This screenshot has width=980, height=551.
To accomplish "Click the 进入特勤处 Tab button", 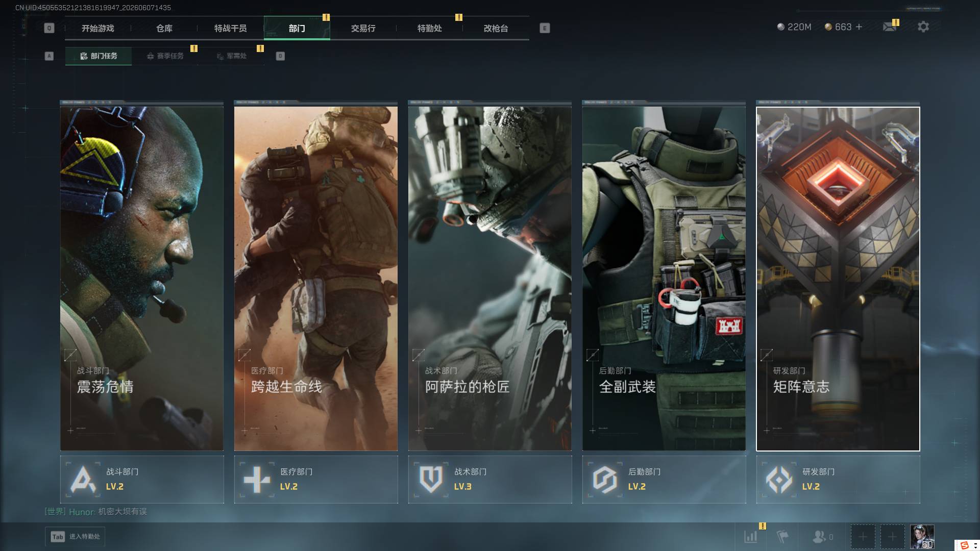I will pyautogui.click(x=76, y=537).
